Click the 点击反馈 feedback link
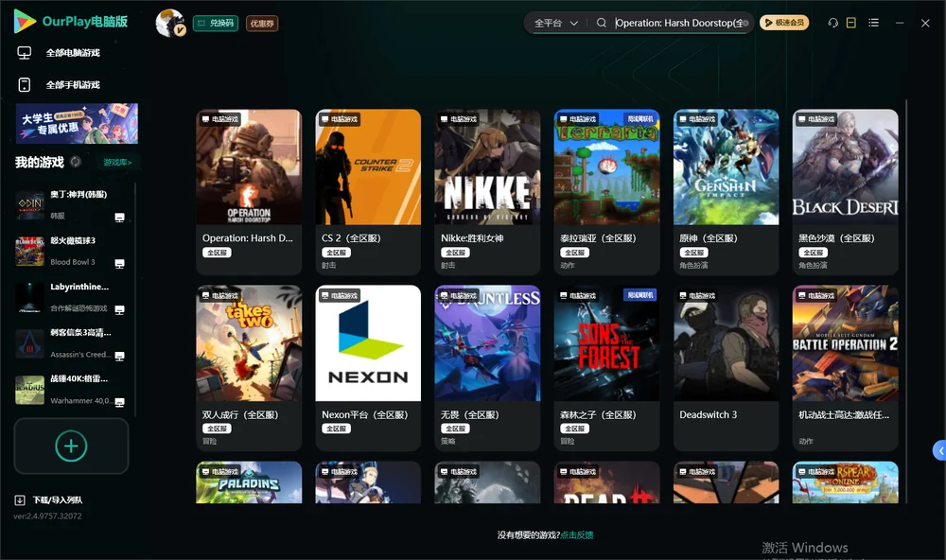This screenshot has height=560, width=946. (x=577, y=534)
